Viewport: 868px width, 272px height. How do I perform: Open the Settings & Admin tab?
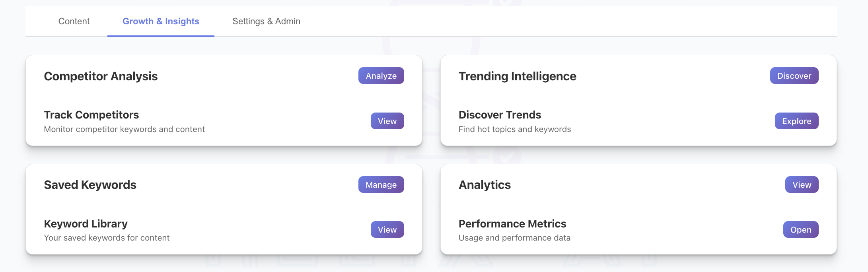pos(266,21)
